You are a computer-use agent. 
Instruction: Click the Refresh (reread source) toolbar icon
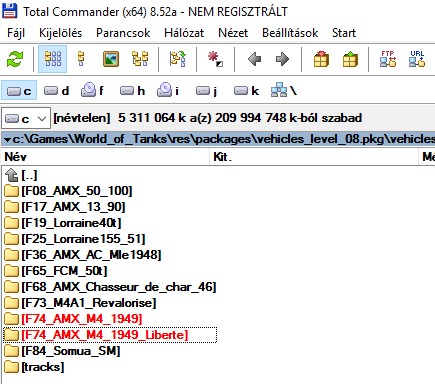click(15, 59)
